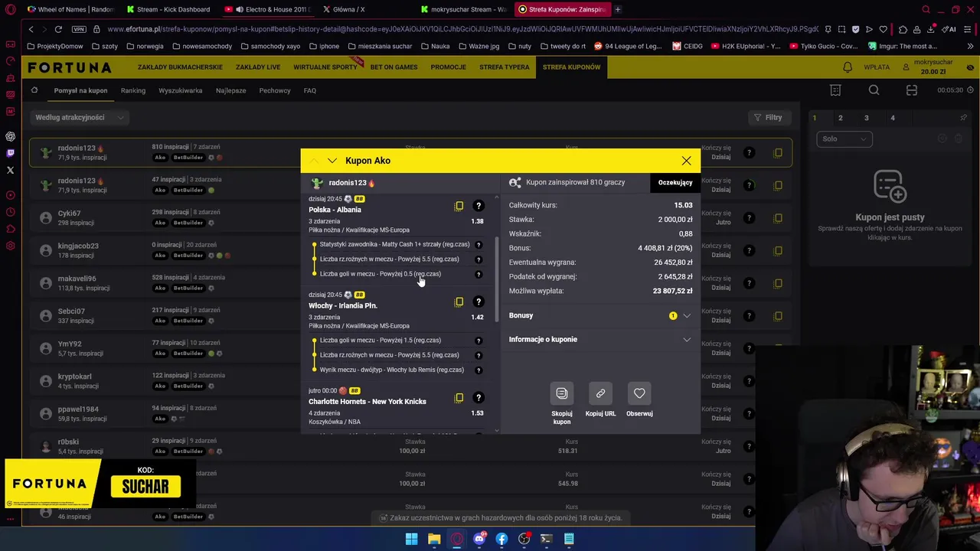Screen dimensions: 980x551
Task: Open radonis123 profile in coupon dialog
Action: [x=347, y=183]
